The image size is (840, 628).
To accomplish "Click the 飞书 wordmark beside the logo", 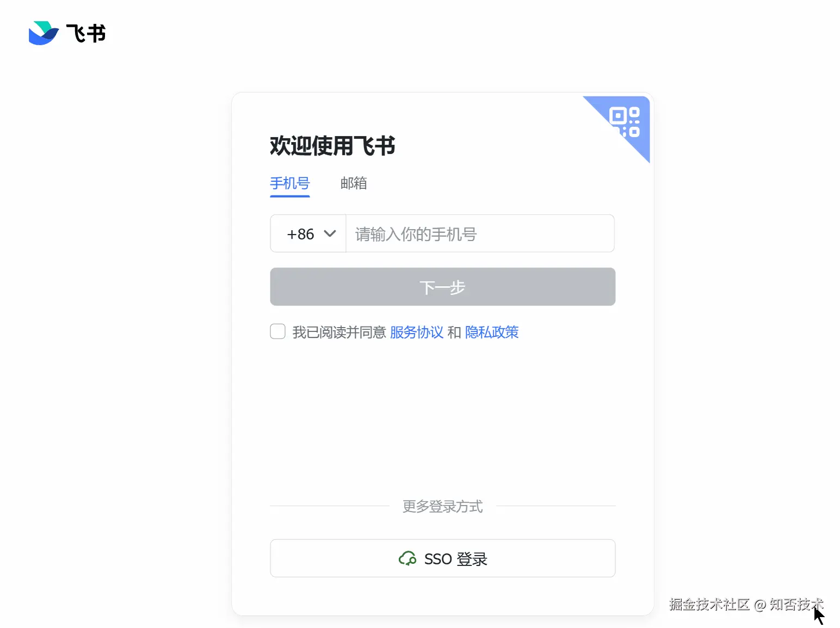I will [x=86, y=34].
